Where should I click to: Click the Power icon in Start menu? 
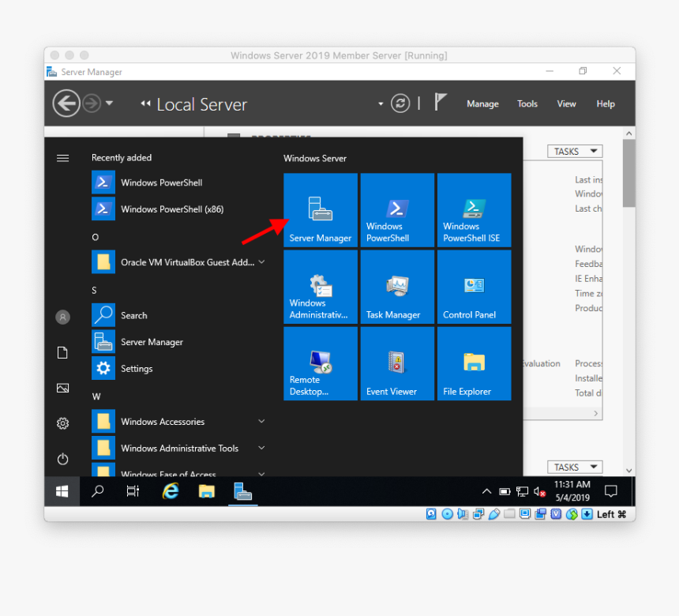[62, 459]
